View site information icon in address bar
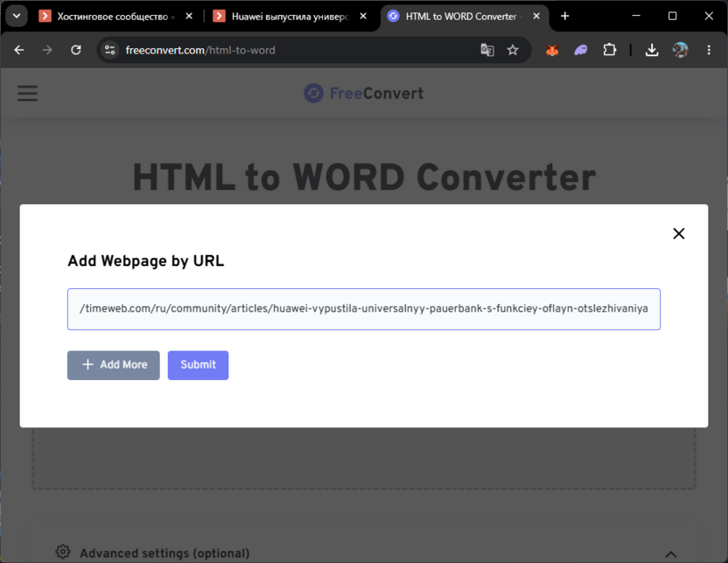 tap(109, 50)
